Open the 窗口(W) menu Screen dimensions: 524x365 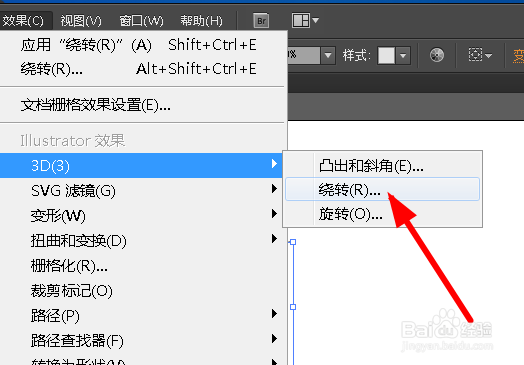click(x=142, y=21)
